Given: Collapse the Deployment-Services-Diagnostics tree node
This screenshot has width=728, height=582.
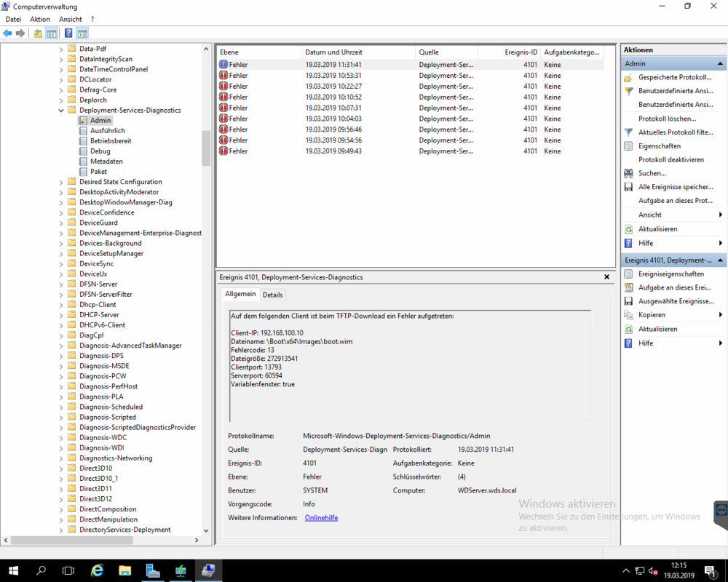Looking at the screenshot, I should [61, 111].
